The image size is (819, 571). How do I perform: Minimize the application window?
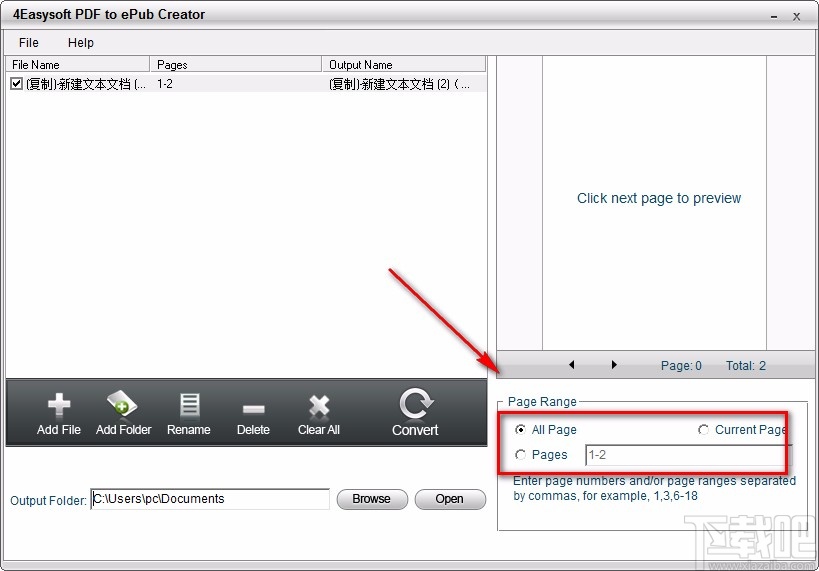click(x=774, y=17)
